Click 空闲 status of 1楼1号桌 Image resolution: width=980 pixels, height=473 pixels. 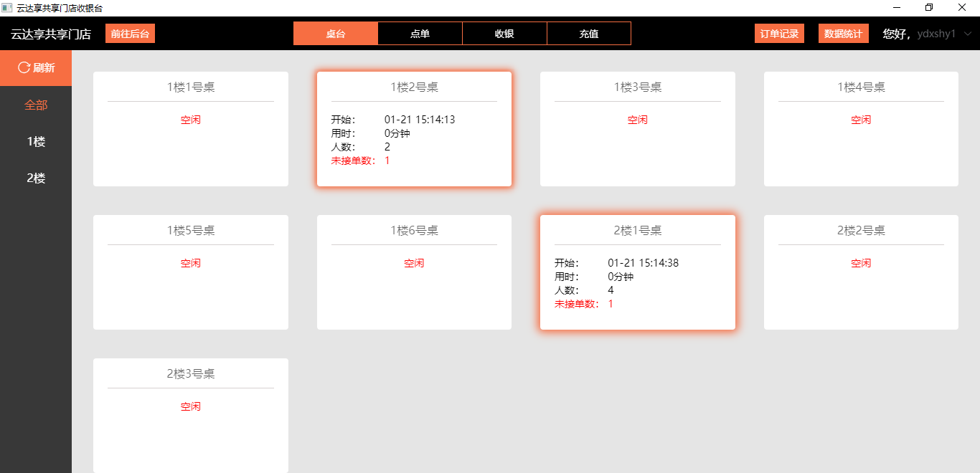pyautogui.click(x=191, y=120)
